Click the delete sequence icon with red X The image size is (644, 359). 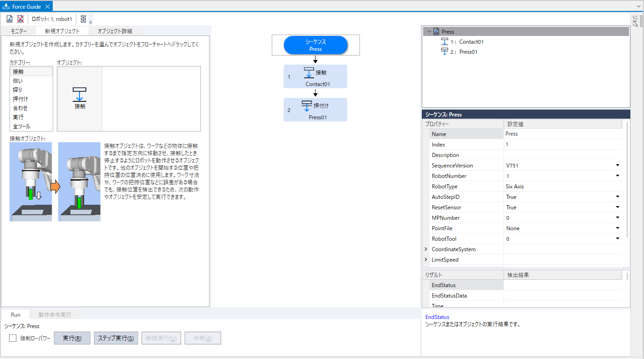(20, 19)
